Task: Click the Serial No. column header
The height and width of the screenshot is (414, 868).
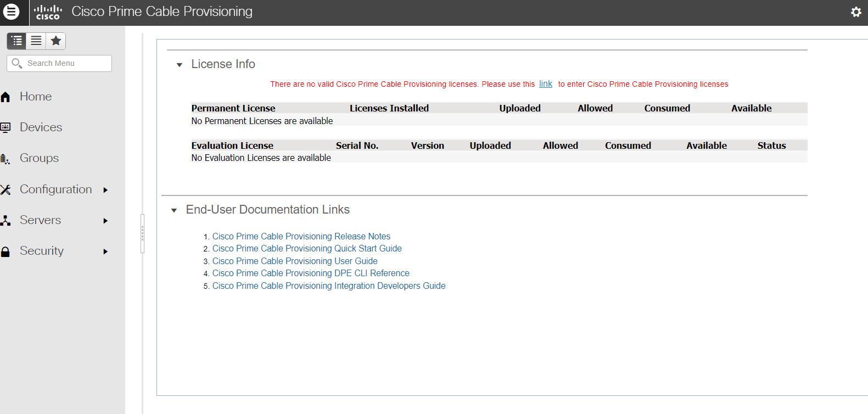Action: coord(357,146)
